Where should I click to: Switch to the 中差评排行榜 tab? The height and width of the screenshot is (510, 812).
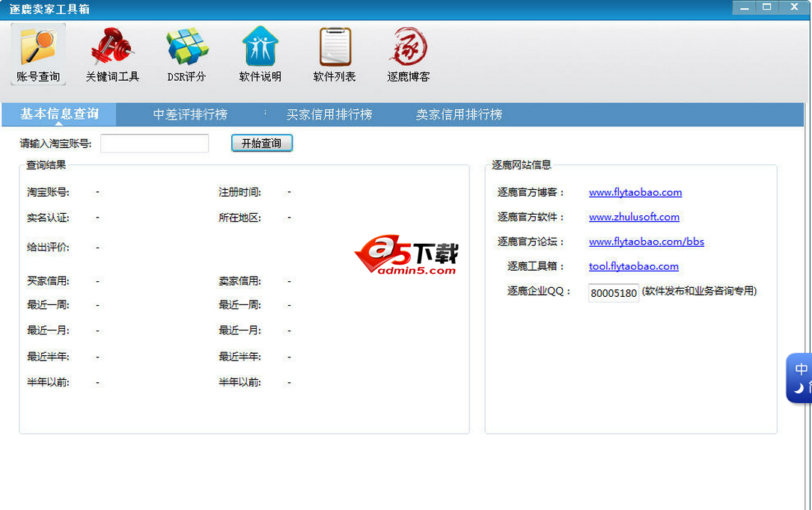[x=190, y=114]
